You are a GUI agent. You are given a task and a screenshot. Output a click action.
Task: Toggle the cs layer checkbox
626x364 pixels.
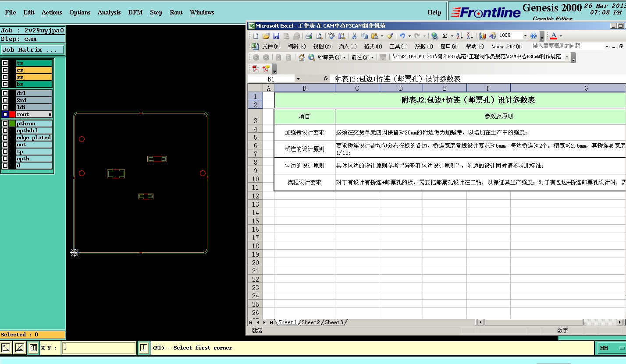[5, 70]
